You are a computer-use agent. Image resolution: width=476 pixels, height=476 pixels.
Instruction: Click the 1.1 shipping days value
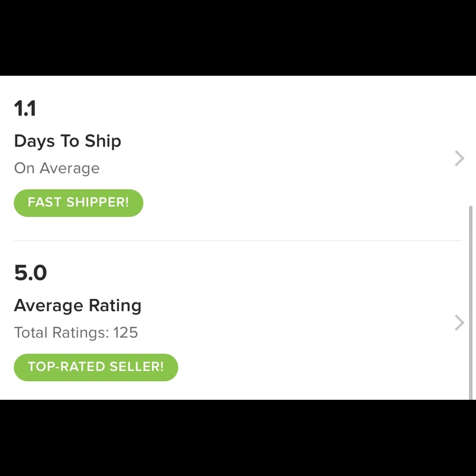[x=25, y=109]
